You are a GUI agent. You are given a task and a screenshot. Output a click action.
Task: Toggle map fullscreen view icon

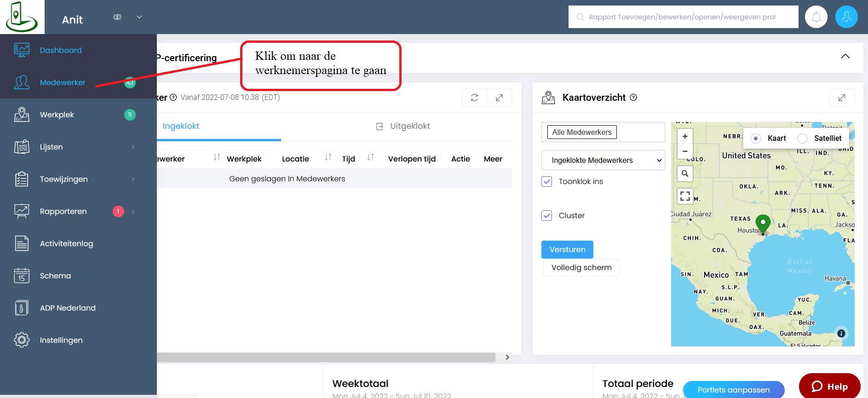pyautogui.click(x=685, y=196)
